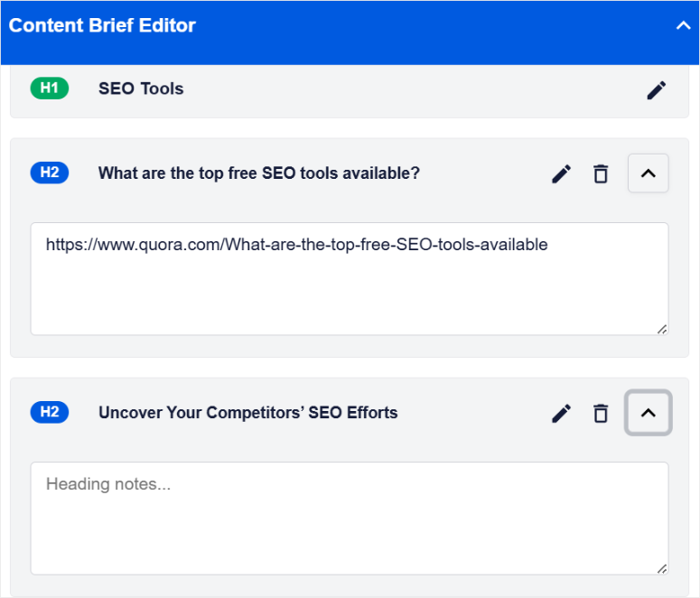Delete the top free SEO tools heading
Screen dimensions: 700x598
click(x=601, y=173)
